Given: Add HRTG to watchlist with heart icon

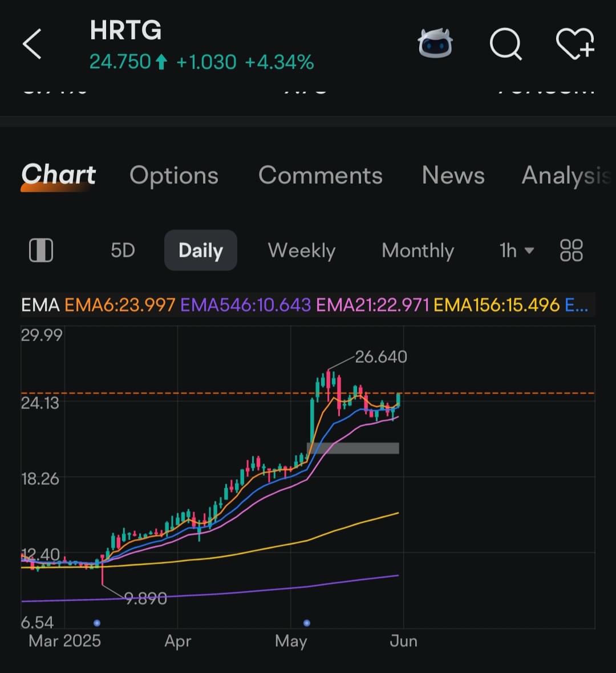Looking at the screenshot, I should point(576,44).
